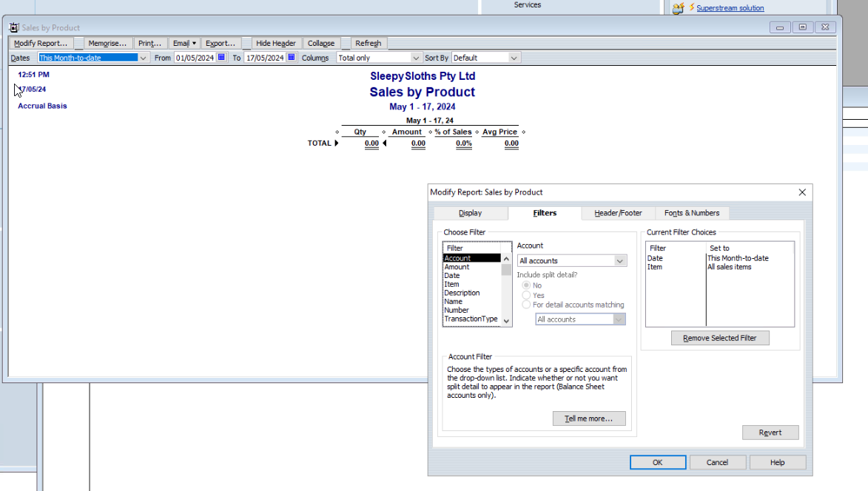This screenshot has height=491, width=868.
Task: Select the Date current filter row
Action: coord(720,258)
